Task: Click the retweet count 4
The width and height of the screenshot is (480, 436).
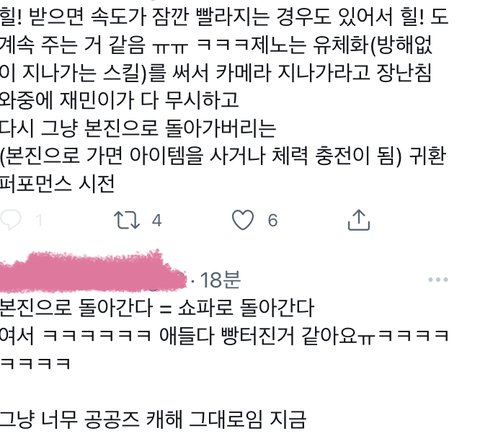Action: click(x=157, y=220)
